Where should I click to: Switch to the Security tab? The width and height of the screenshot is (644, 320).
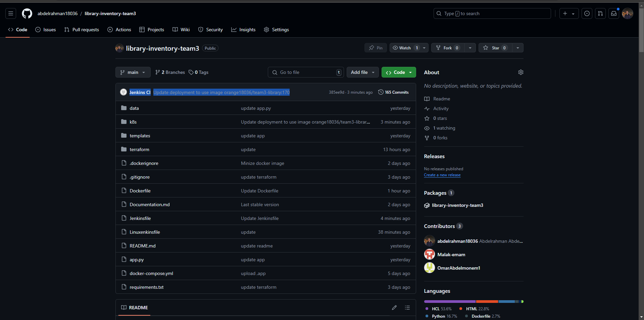[x=210, y=30]
